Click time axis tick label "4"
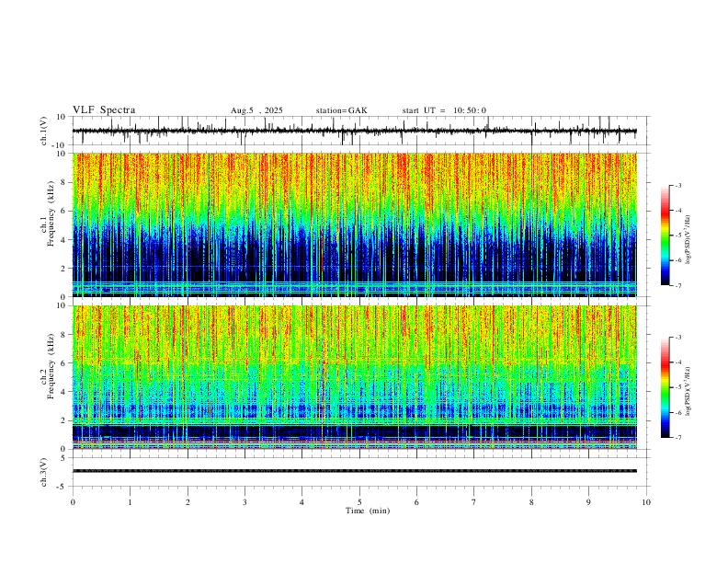The height and width of the screenshot is (563, 728). click(x=301, y=502)
